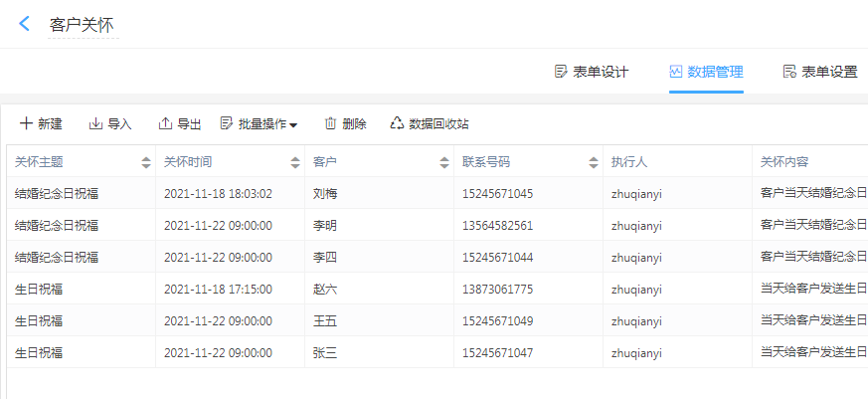Click the 表单设计 tab icon
Image resolution: width=868 pixels, height=399 pixels.
pyautogui.click(x=561, y=72)
